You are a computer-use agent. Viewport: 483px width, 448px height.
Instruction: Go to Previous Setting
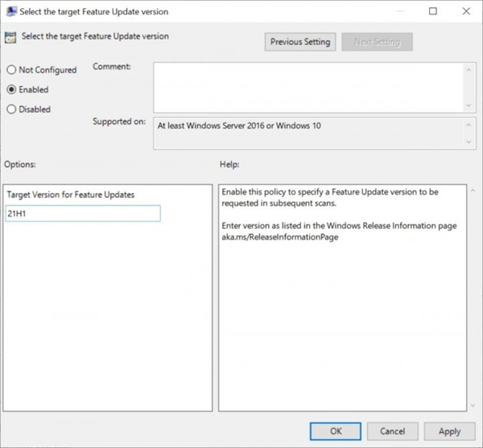[299, 42]
